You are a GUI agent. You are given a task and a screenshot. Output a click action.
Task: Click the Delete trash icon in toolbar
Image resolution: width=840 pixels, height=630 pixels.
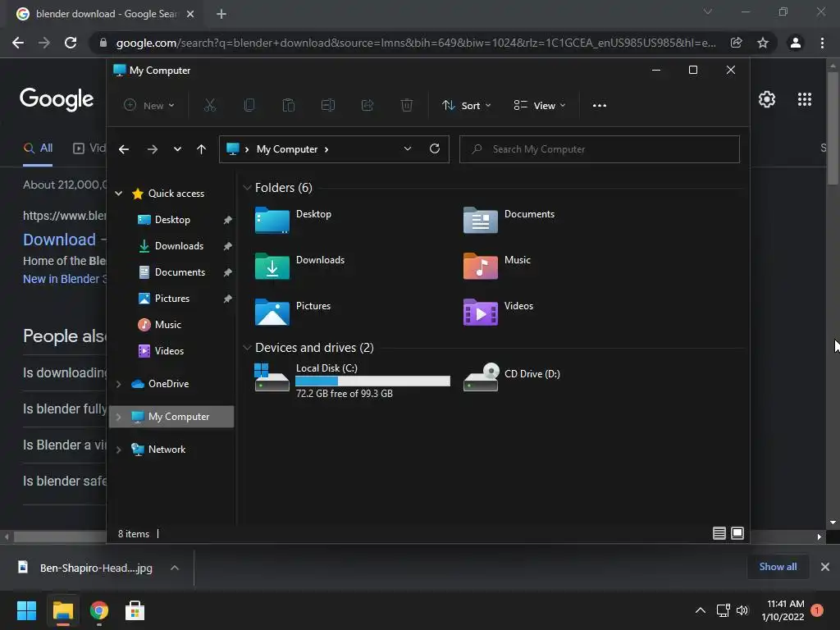[407, 105]
